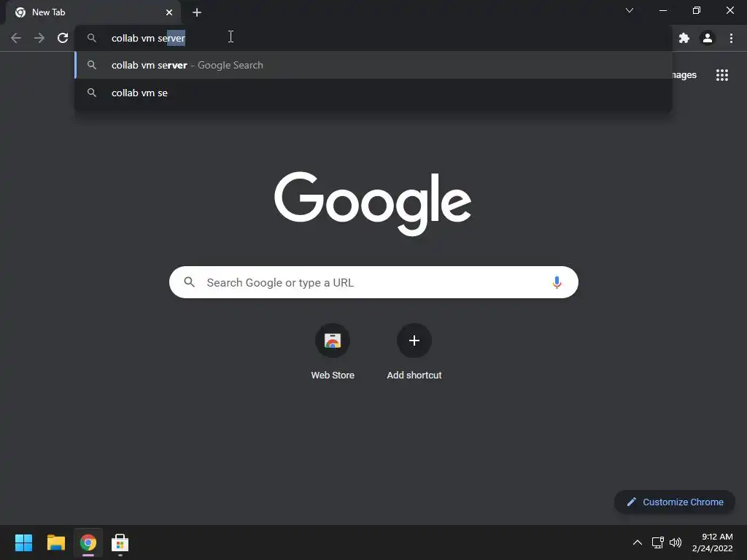Click the browser back arrow
The height and width of the screenshot is (560, 747).
pyautogui.click(x=16, y=38)
